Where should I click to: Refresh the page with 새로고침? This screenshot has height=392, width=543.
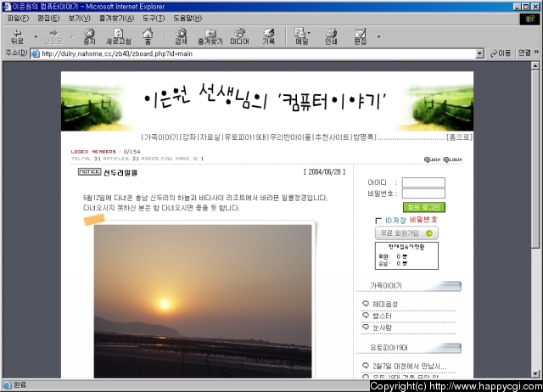coord(119,36)
